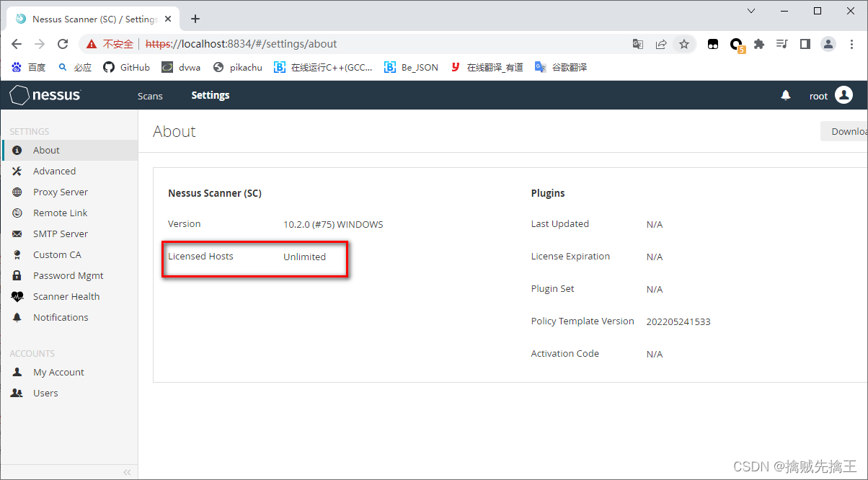Click the Users group icon
The image size is (868, 480).
point(17,394)
